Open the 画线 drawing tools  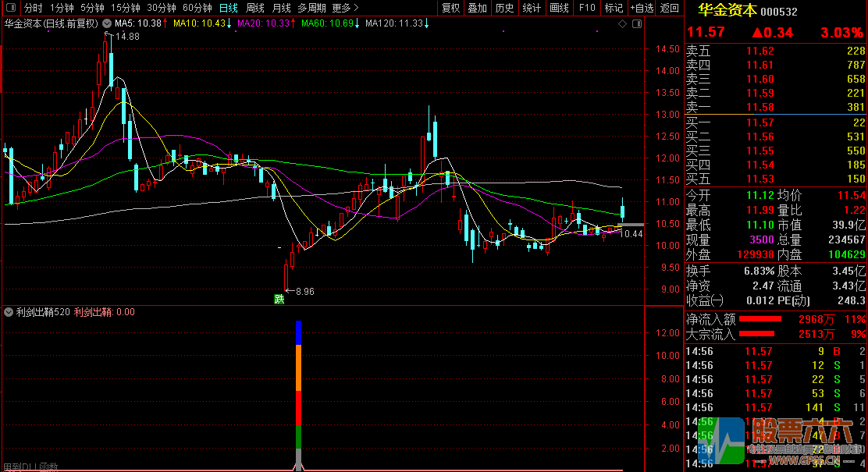tap(559, 8)
